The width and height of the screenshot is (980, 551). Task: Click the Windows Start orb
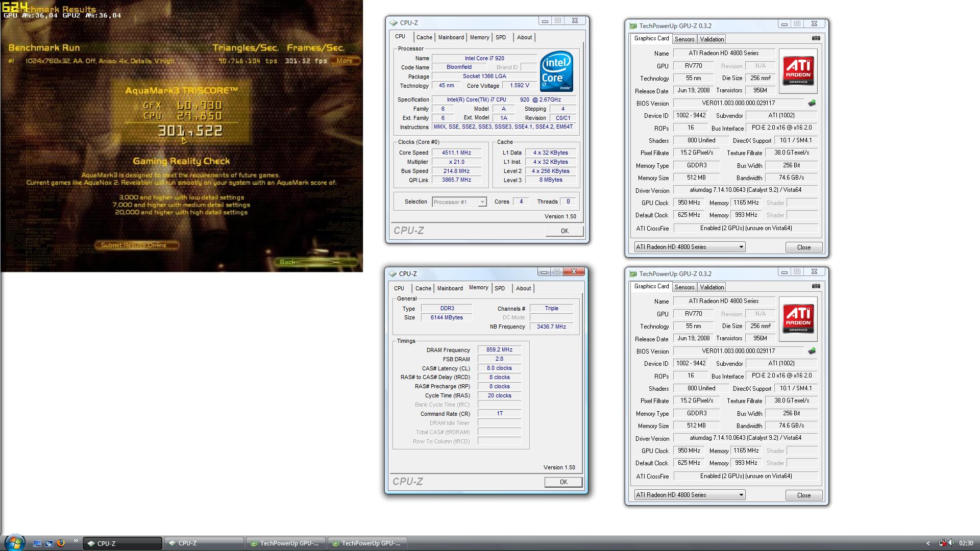(14, 543)
